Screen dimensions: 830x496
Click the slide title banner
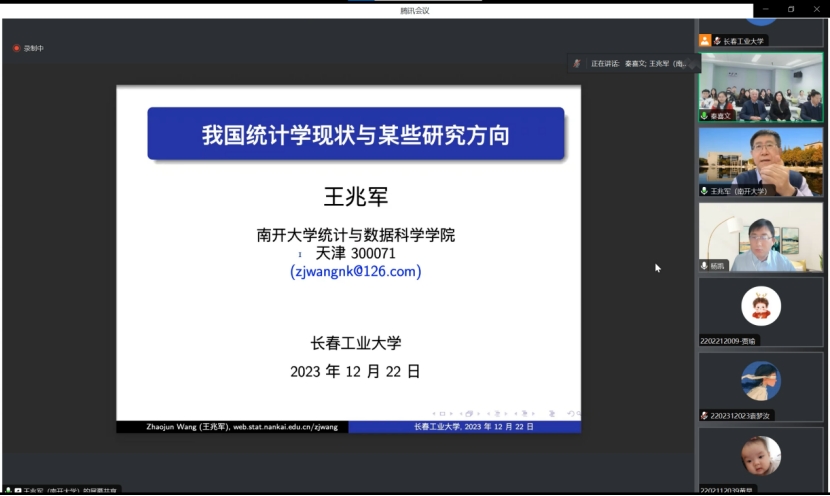click(x=356, y=134)
